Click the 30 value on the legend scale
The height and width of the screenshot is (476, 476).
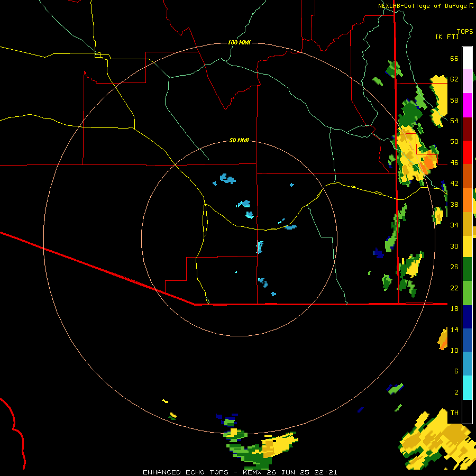[x=454, y=246]
